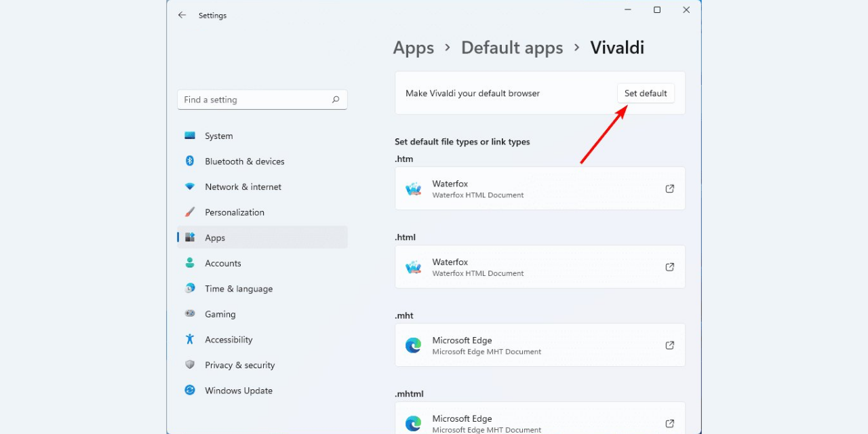The width and height of the screenshot is (868, 434).
Task: Open Time & language settings
Action: coord(262,288)
